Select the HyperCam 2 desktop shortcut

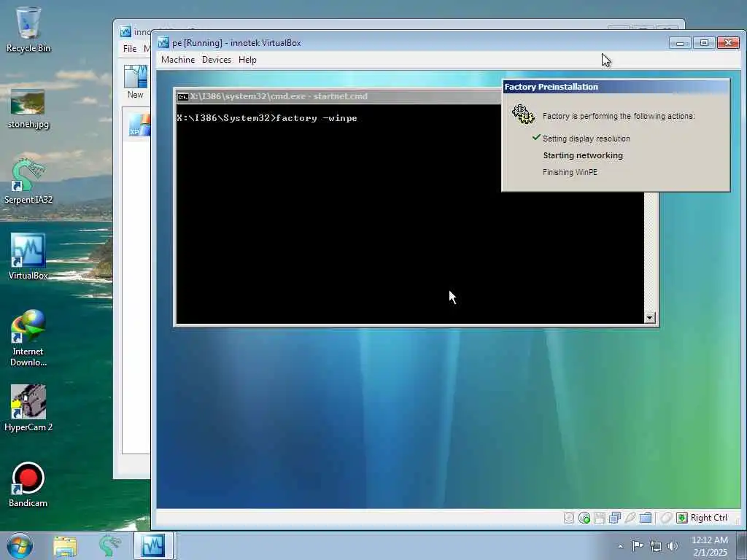click(28, 408)
